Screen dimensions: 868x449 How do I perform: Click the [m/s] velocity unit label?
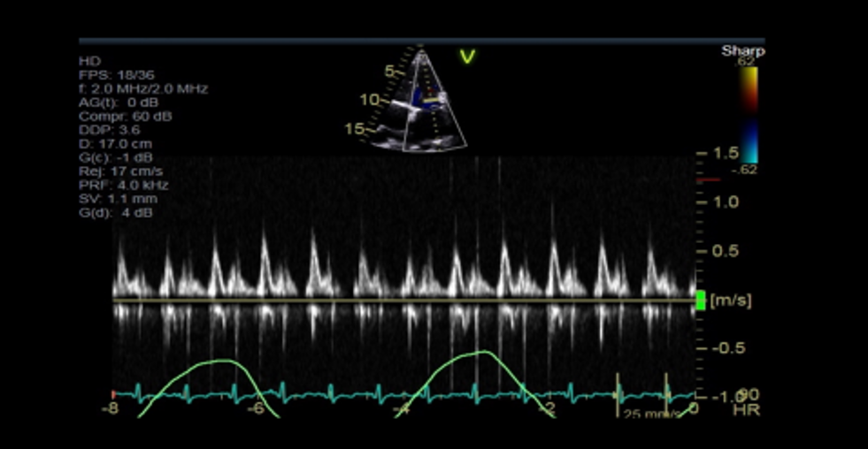coord(731,301)
